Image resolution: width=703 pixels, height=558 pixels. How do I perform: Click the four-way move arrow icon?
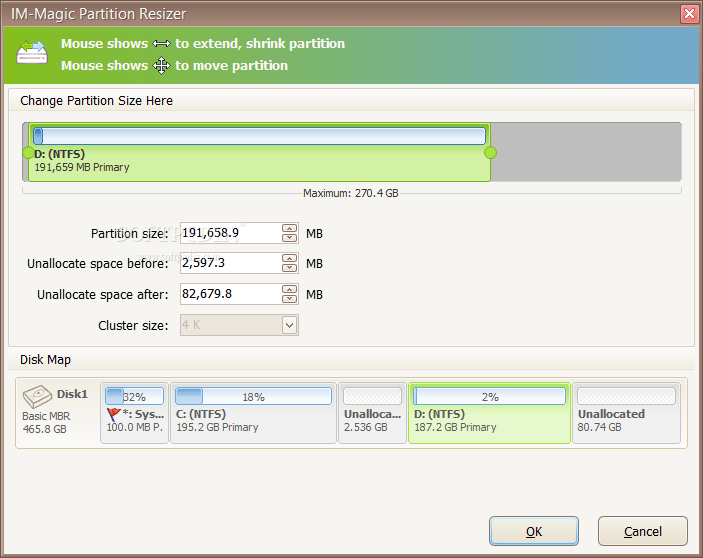point(161,66)
